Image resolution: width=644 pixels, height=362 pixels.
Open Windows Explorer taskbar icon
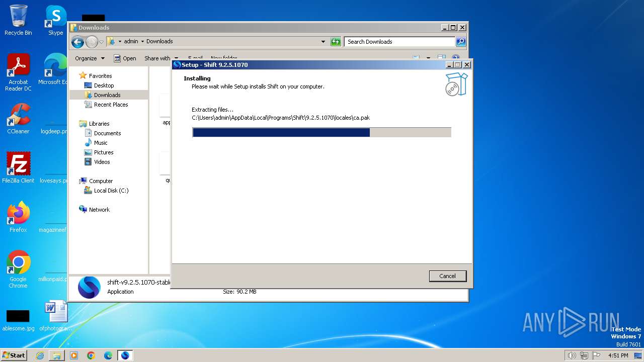coord(57,355)
